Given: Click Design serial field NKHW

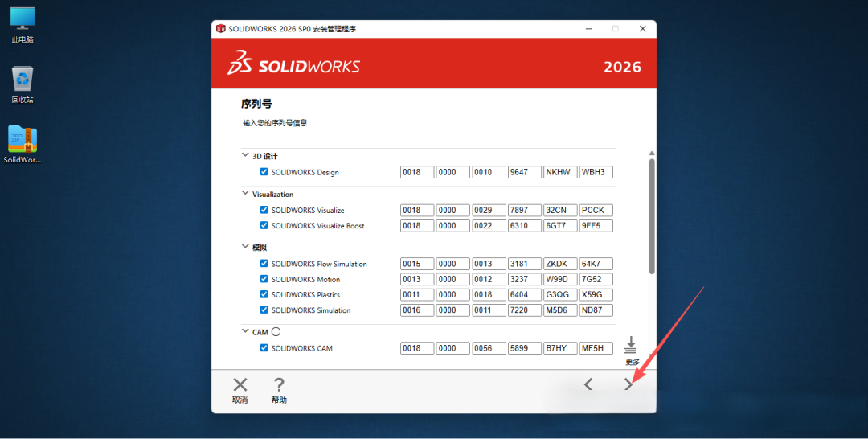Looking at the screenshot, I should (x=560, y=172).
